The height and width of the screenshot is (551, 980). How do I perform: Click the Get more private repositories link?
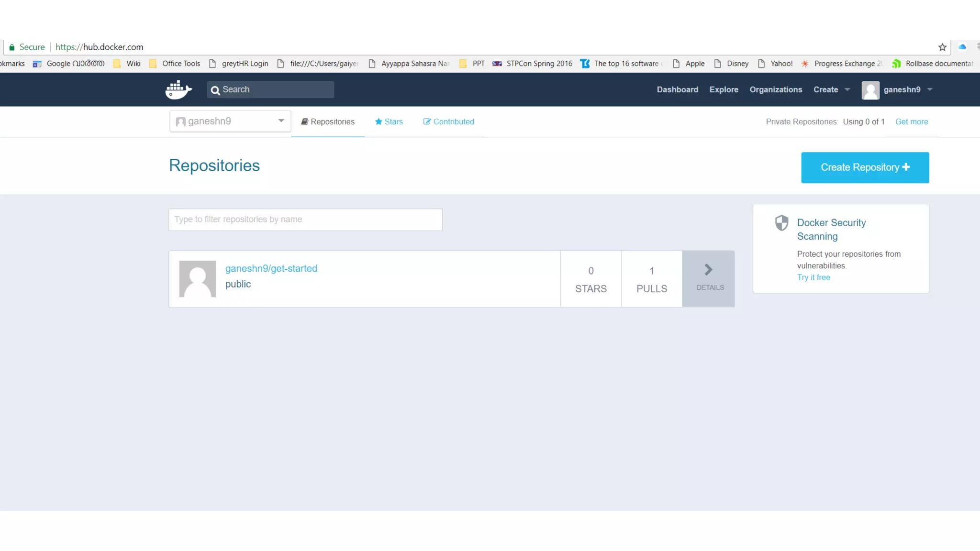coord(911,121)
